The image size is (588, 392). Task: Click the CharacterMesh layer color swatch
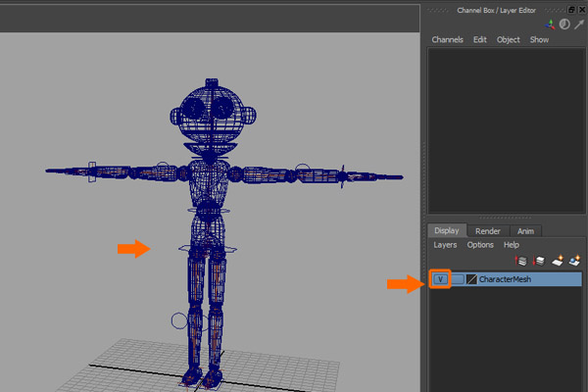click(472, 279)
